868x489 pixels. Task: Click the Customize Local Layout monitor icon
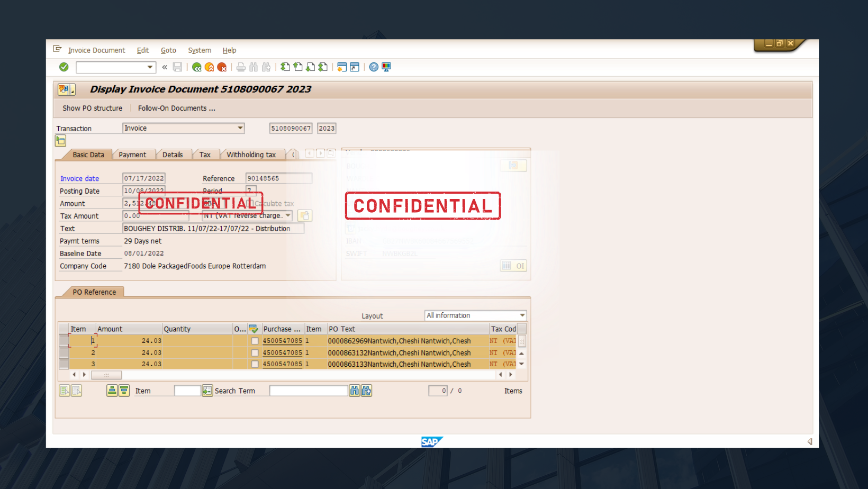pos(386,67)
